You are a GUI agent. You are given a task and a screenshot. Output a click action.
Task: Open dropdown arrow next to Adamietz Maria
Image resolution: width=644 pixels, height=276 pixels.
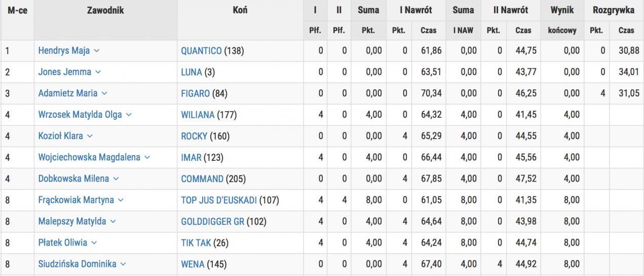[104, 93]
